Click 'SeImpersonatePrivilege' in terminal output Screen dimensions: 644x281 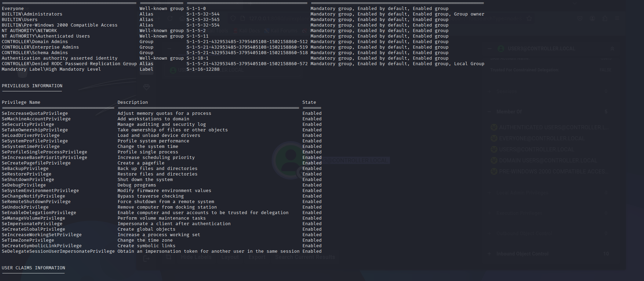click(x=32, y=224)
